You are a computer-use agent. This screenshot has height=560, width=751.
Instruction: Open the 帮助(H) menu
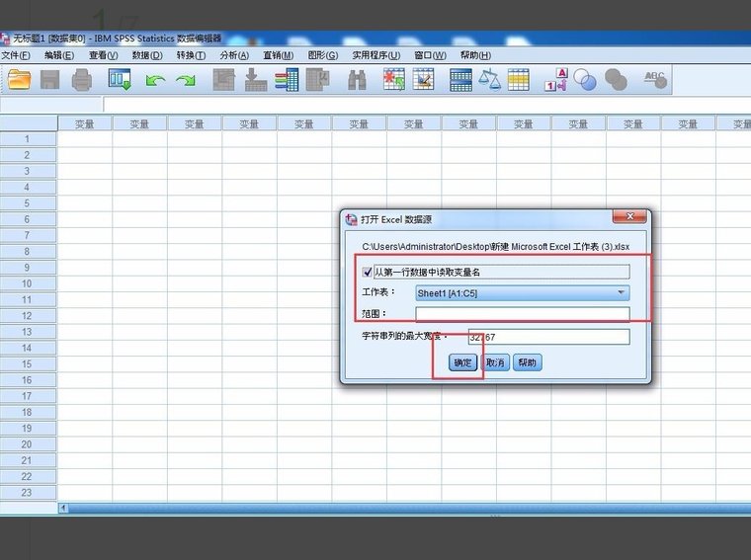[475, 55]
